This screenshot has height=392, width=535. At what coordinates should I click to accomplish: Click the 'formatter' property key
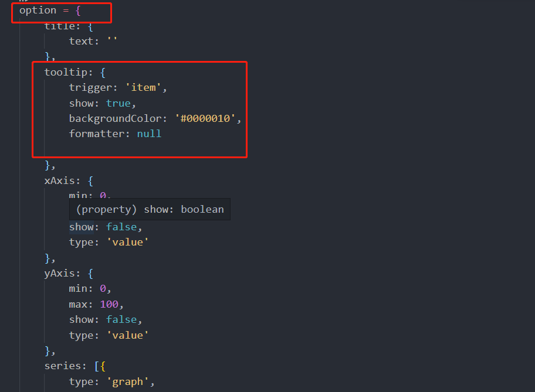click(97, 134)
